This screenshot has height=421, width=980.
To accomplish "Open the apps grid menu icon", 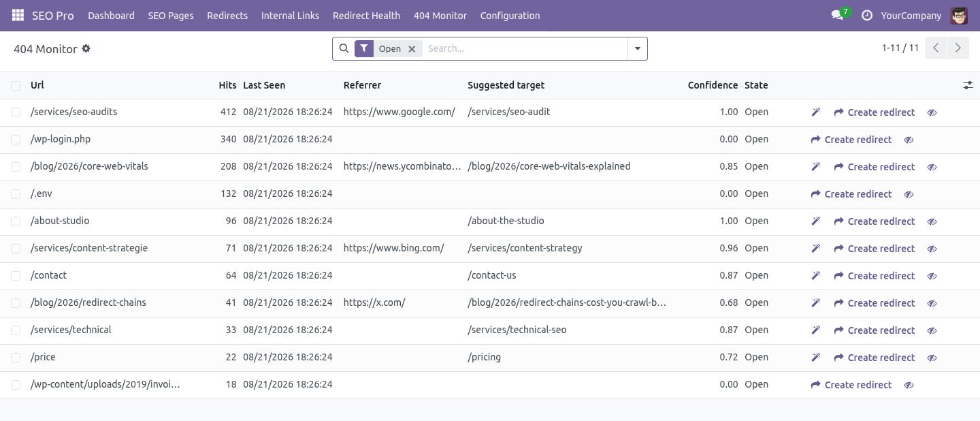I will click(x=18, y=15).
